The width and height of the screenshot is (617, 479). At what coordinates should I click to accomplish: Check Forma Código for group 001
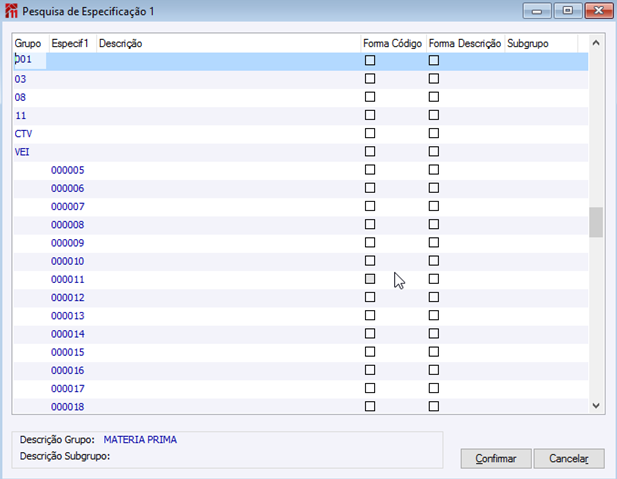click(370, 60)
